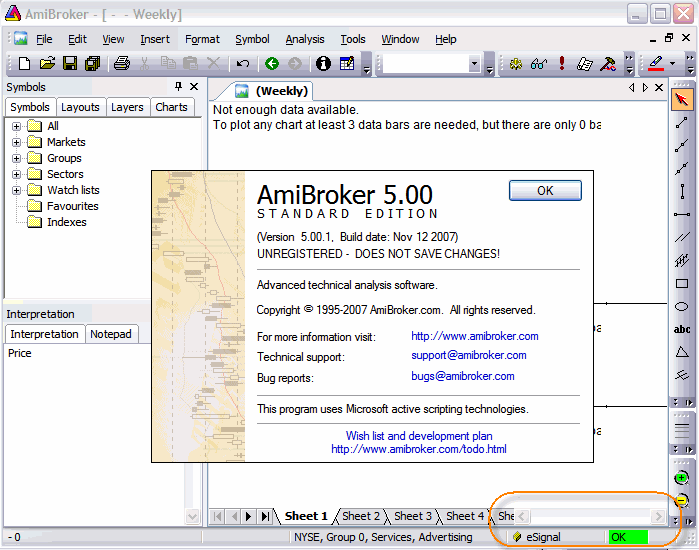699x550 pixels.
Task: Save with the single floppy disk icon
Action: click(70, 64)
